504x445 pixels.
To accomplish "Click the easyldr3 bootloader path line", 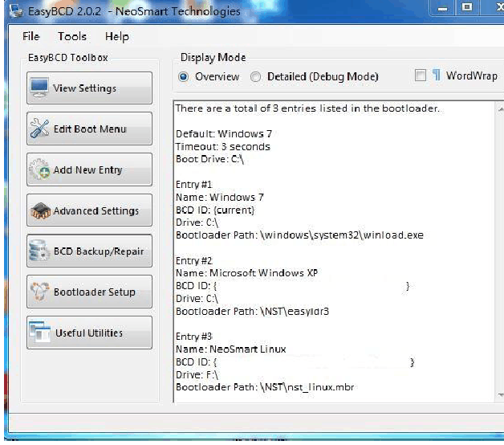I will tap(252, 312).
